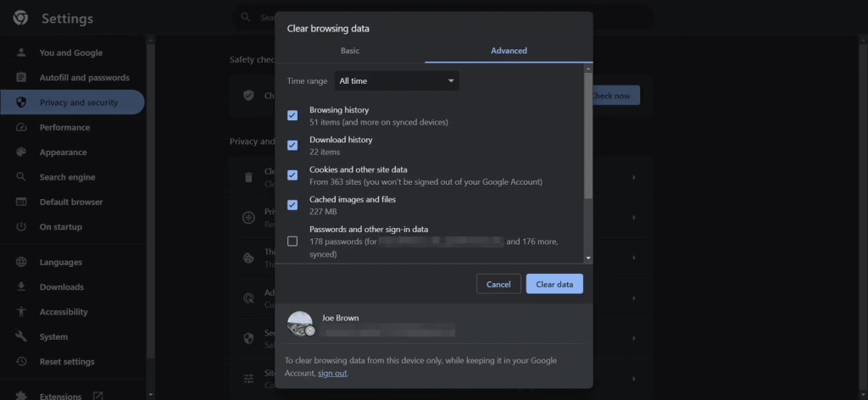
Task: Click the dialog's scroll down arrow
Action: [588, 258]
